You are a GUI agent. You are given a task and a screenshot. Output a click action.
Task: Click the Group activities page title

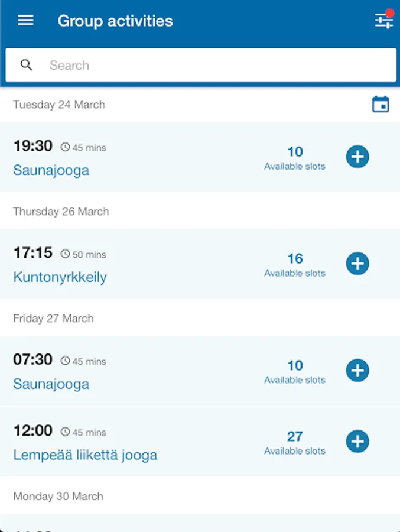point(115,21)
